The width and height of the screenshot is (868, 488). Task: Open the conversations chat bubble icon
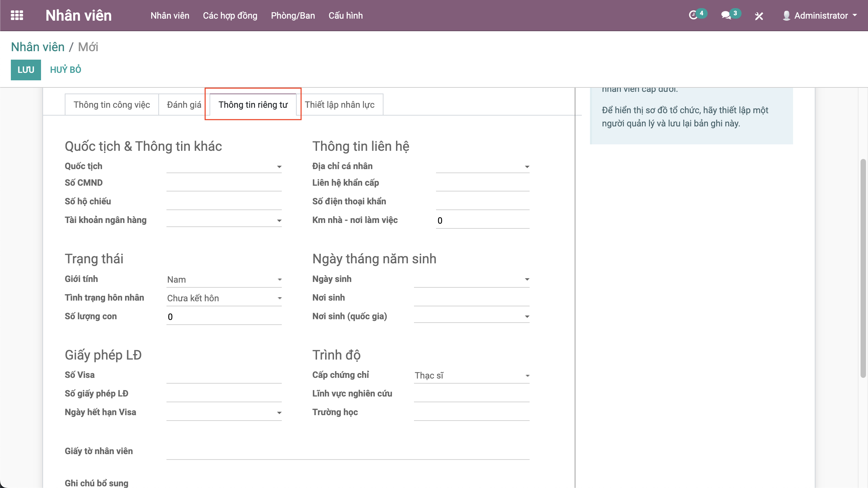[726, 15]
